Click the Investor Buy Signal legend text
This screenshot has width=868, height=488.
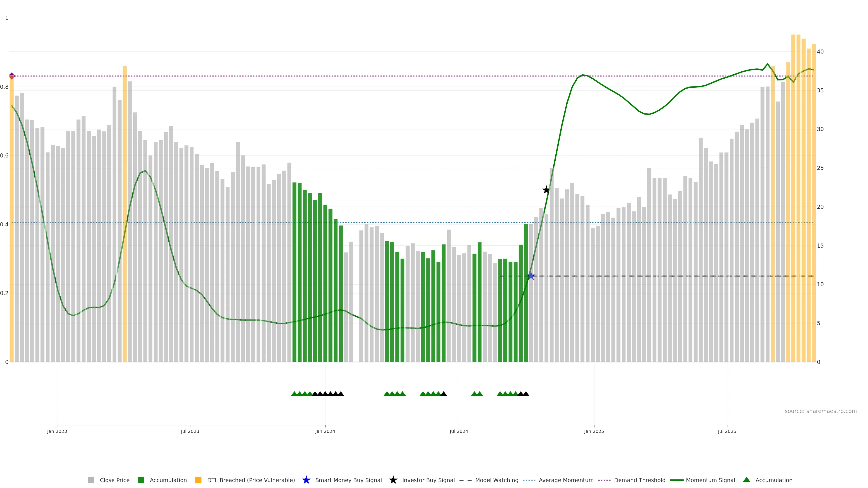pyautogui.click(x=428, y=480)
